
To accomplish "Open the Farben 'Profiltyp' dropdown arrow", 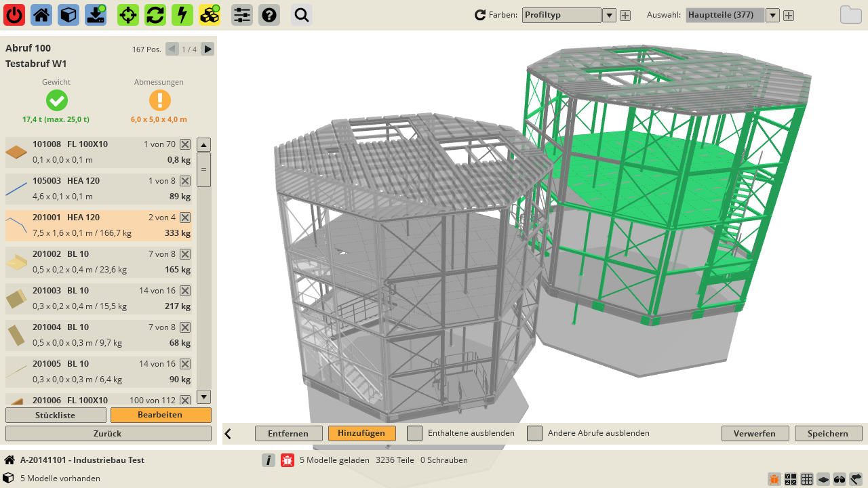I will coord(609,16).
